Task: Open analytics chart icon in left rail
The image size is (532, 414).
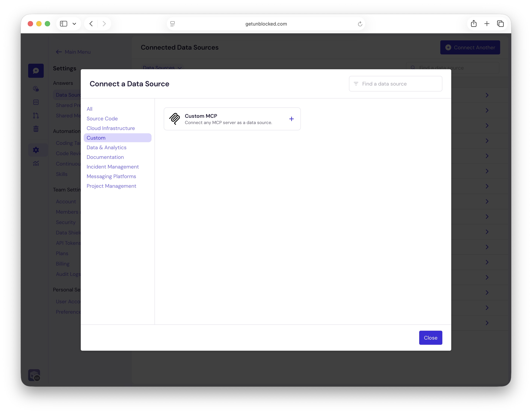Action: pos(36,163)
